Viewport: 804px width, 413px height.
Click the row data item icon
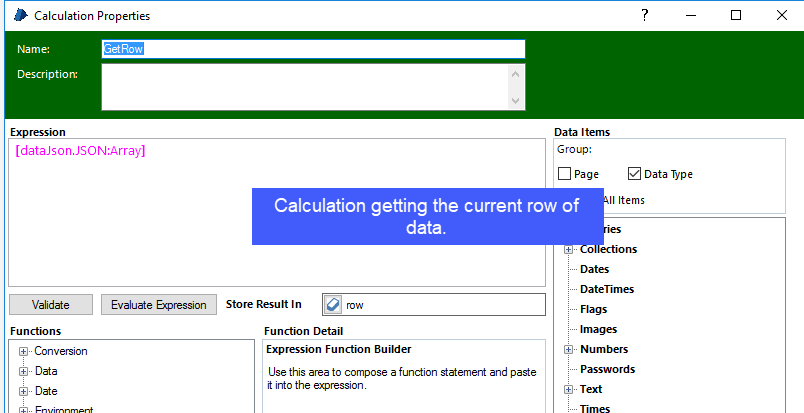pyautogui.click(x=334, y=305)
